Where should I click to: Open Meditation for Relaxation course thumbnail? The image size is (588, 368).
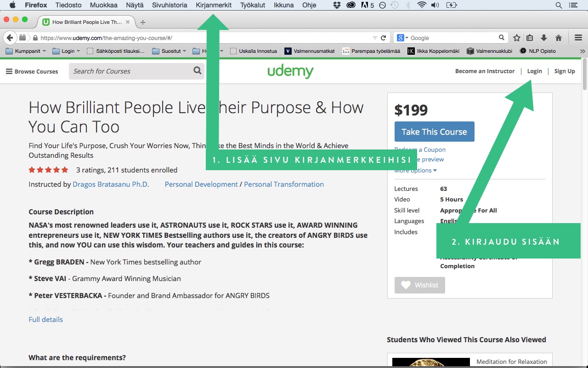pos(431,362)
